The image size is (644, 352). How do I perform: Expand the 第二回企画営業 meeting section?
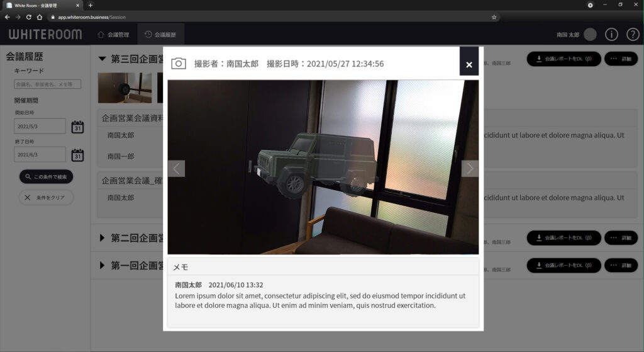click(x=102, y=237)
